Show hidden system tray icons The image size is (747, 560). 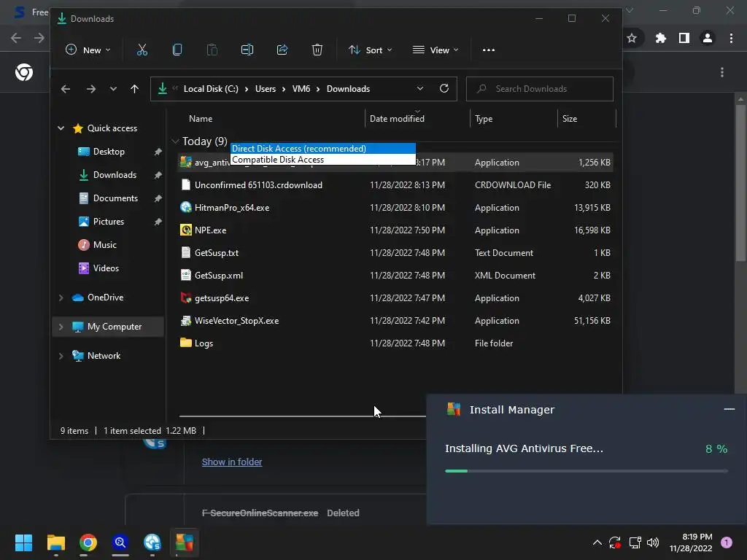point(597,542)
